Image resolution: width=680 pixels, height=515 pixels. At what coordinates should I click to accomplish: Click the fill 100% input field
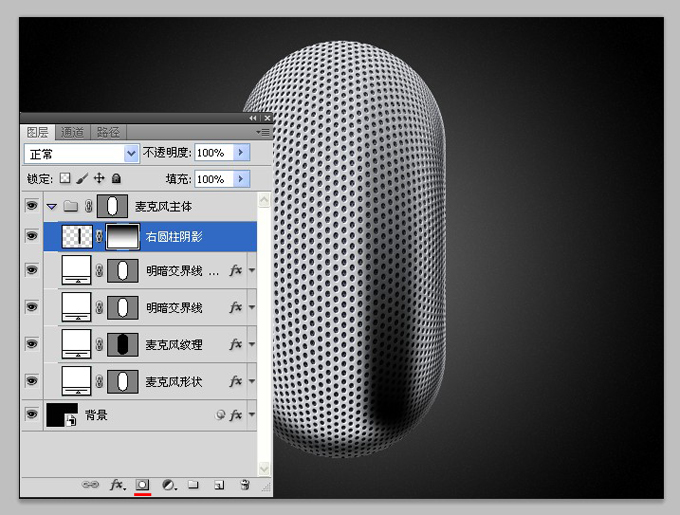coord(214,179)
